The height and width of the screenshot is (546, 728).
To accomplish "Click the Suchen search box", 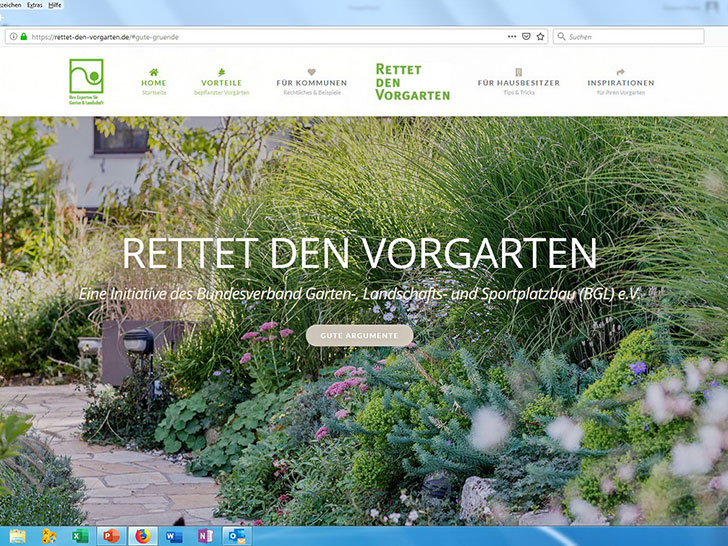I will pyautogui.click(x=629, y=37).
